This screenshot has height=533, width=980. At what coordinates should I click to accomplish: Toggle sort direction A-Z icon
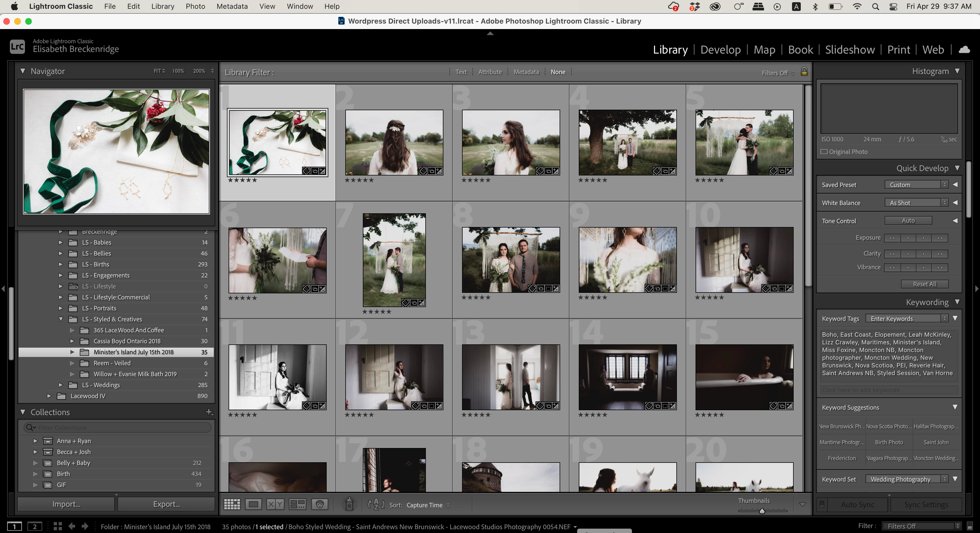click(376, 504)
